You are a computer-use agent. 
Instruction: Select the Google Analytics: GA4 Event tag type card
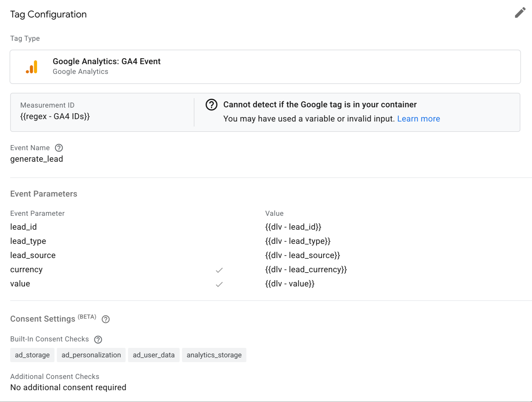[265, 67]
